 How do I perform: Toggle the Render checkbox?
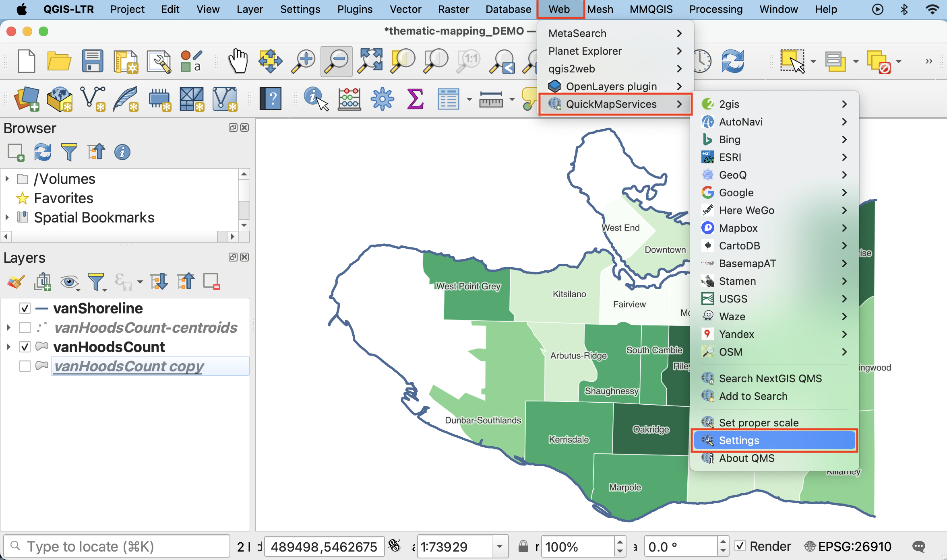(740, 546)
